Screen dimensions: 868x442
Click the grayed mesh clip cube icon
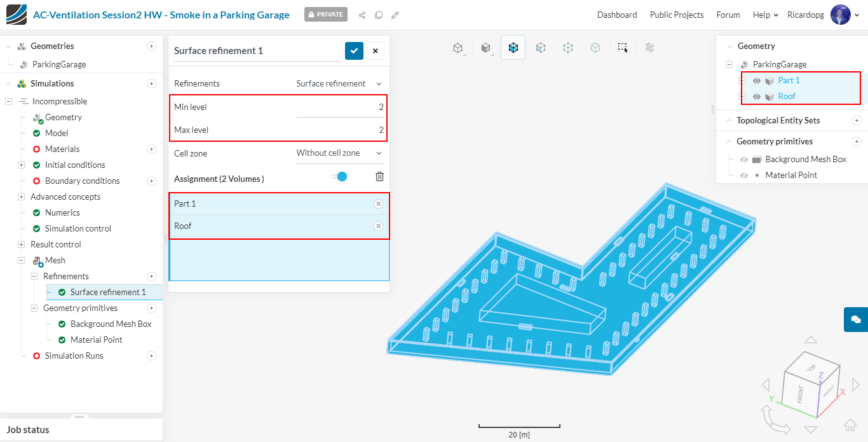649,48
